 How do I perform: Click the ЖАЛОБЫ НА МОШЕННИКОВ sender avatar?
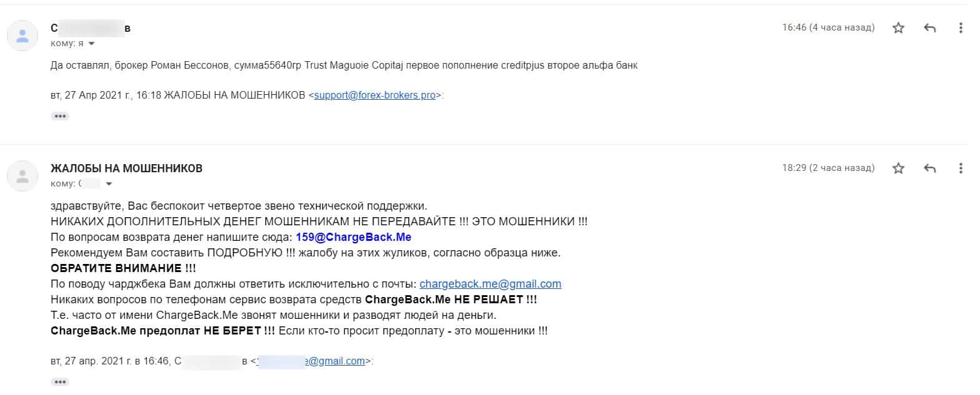pos(22,176)
